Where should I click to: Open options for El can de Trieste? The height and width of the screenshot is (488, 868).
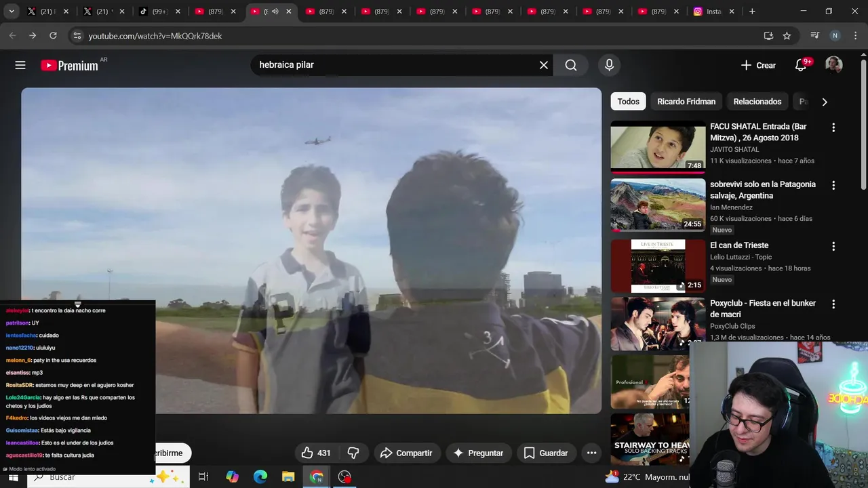(x=833, y=247)
